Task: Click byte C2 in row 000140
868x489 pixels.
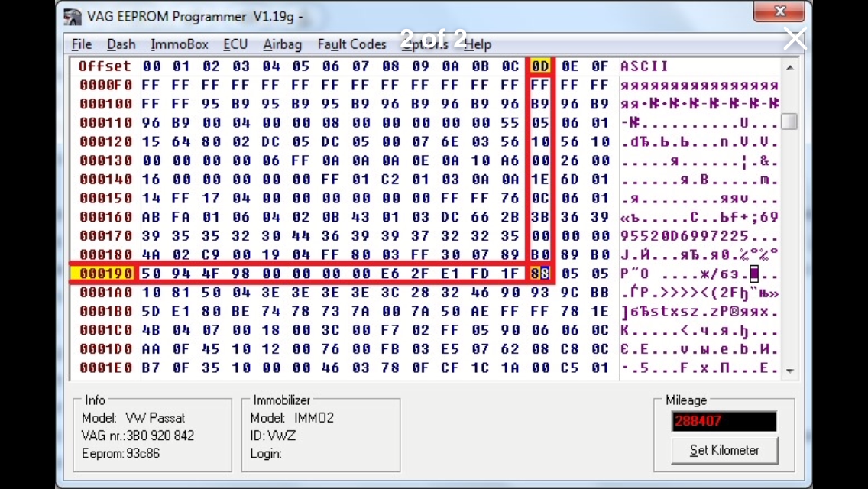Action: point(390,180)
